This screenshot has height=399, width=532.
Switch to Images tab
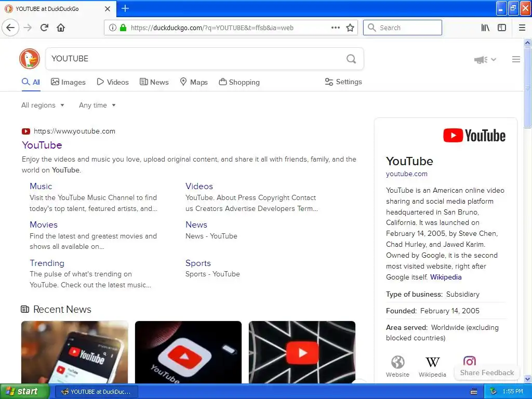click(68, 82)
